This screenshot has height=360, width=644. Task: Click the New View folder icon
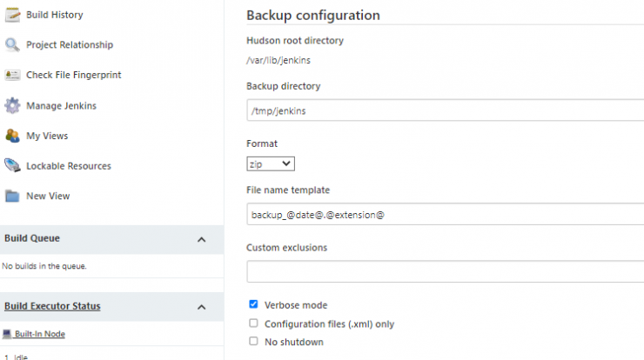12,197
